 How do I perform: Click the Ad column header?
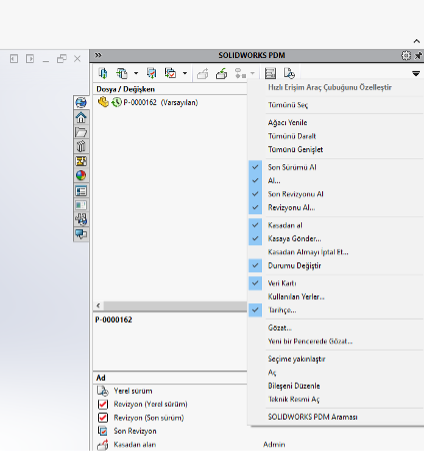[101, 378]
